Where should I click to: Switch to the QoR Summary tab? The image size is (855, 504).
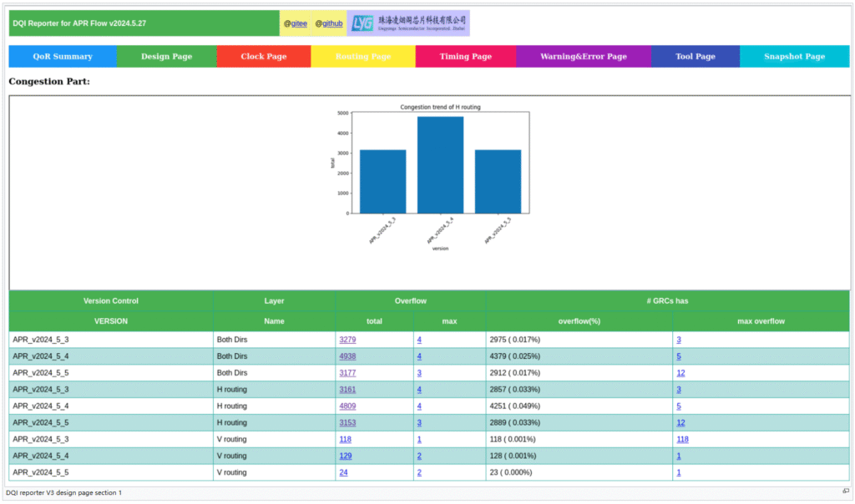tap(63, 57)
